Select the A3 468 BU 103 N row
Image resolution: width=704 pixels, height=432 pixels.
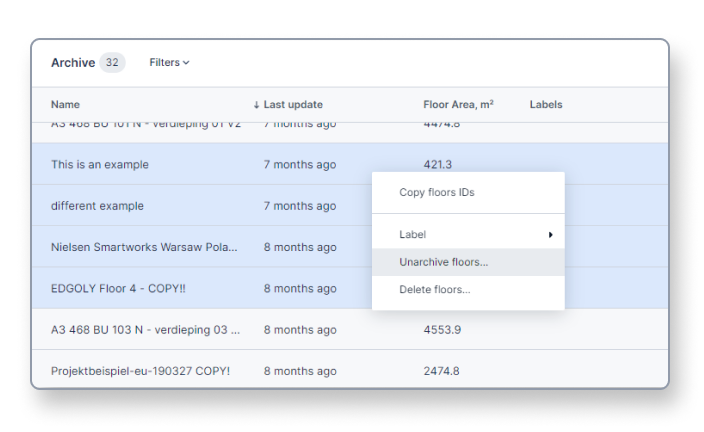click(350, 329)
